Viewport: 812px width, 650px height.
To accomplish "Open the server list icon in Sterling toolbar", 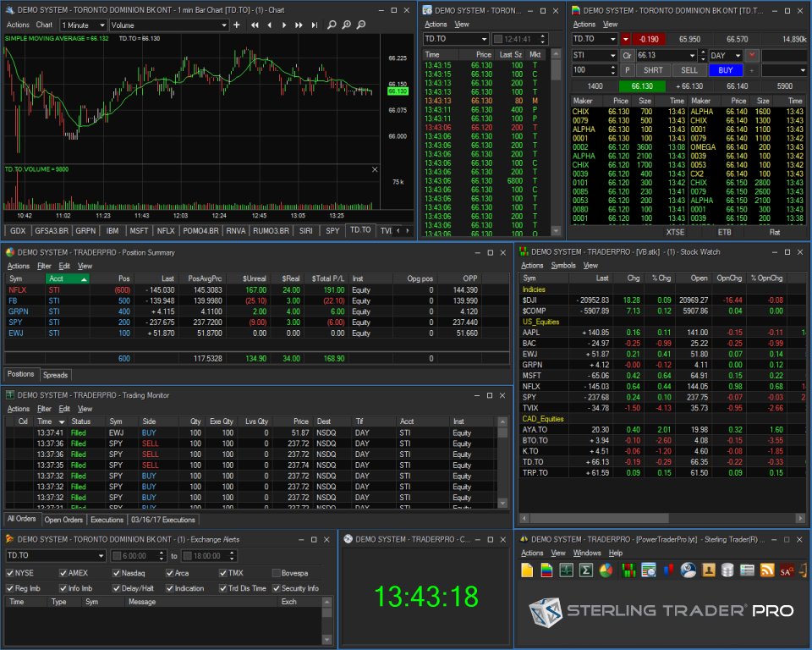I will point(747,570).
